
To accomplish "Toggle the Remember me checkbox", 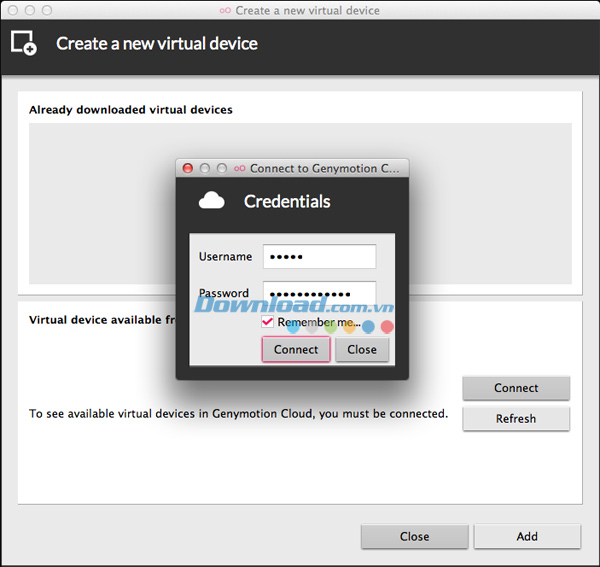I will pos(268,323).
